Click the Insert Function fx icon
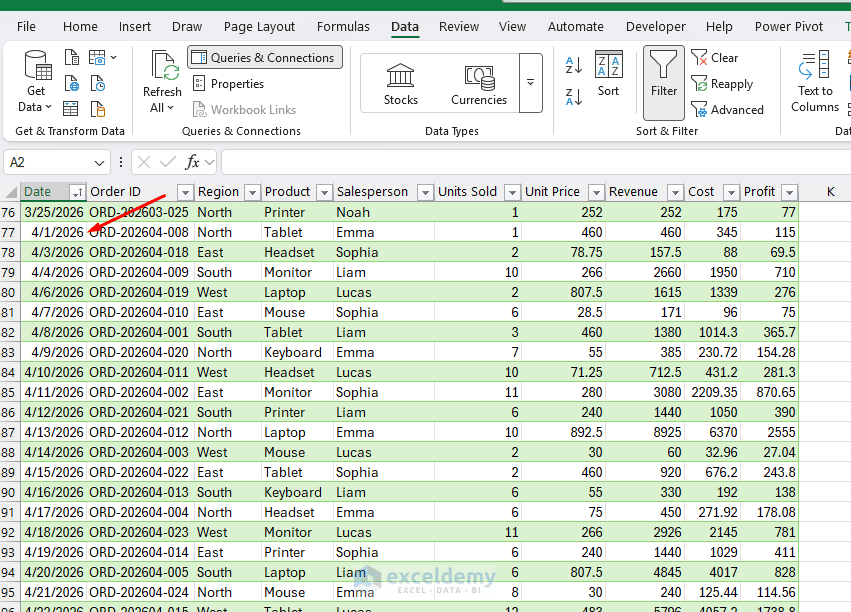Image resolution: width=851 pixels, height=612 pixels. click(192, 162)
